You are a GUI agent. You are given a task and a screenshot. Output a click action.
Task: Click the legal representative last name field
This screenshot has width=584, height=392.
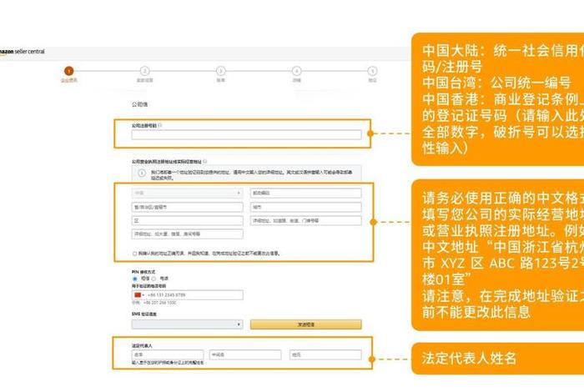[325, 354]
